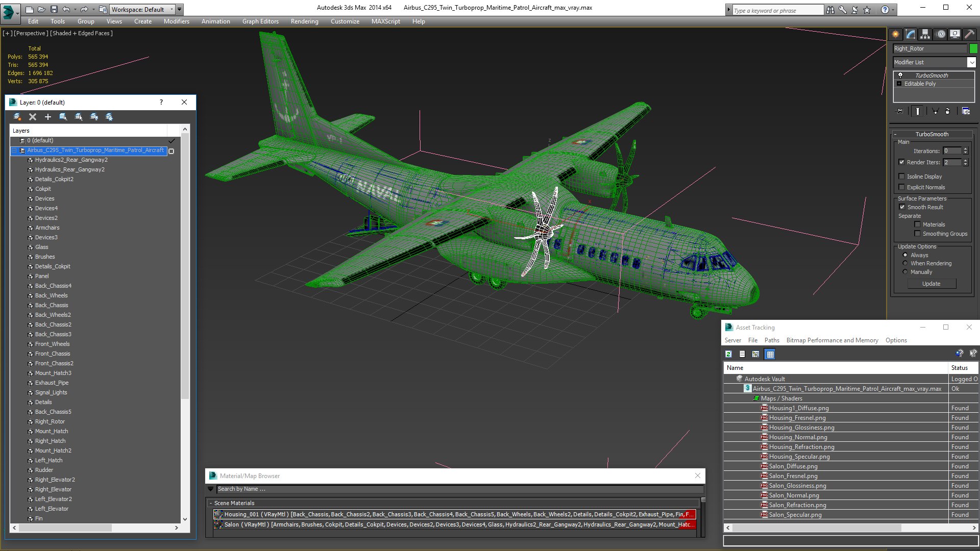Viewport: 980px width, 551px height.
Task: Click Configure Modifier Sets icon
Action: (966, 111)
